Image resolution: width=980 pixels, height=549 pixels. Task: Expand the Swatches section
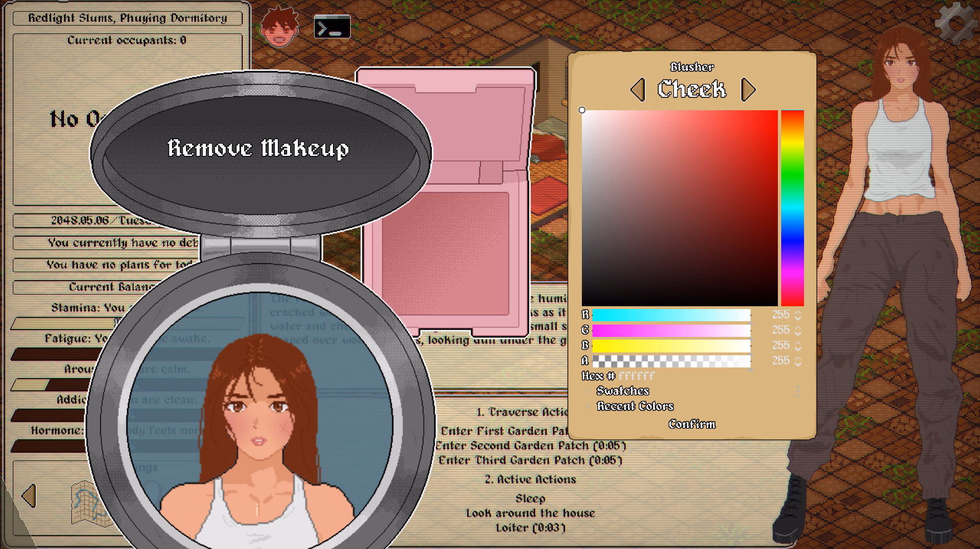tap(623, 391)
